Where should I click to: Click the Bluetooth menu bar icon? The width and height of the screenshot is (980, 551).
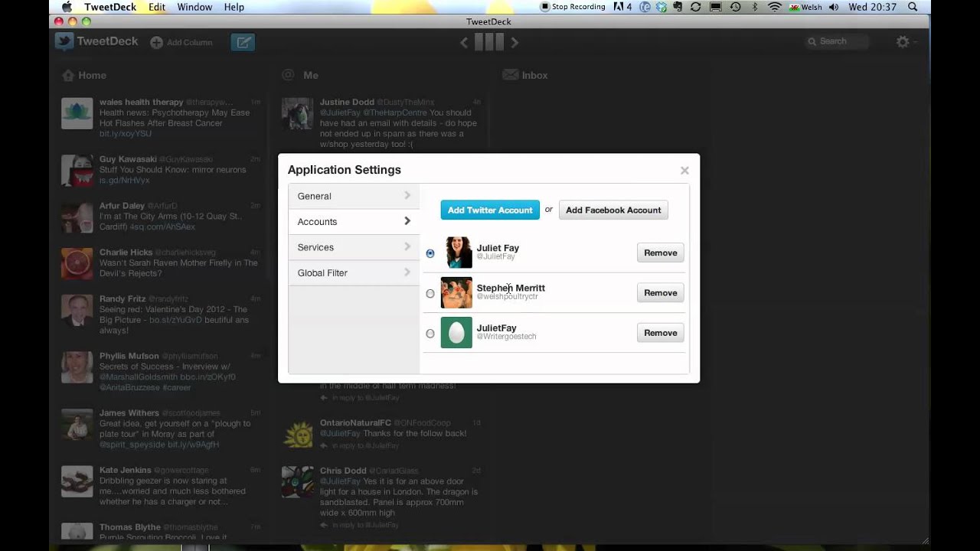pos(755,7)
